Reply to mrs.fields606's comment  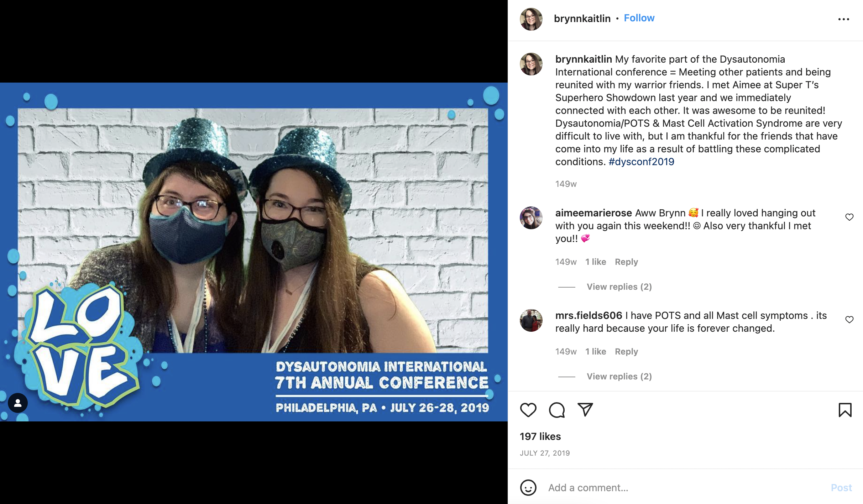tap(626, 352)
